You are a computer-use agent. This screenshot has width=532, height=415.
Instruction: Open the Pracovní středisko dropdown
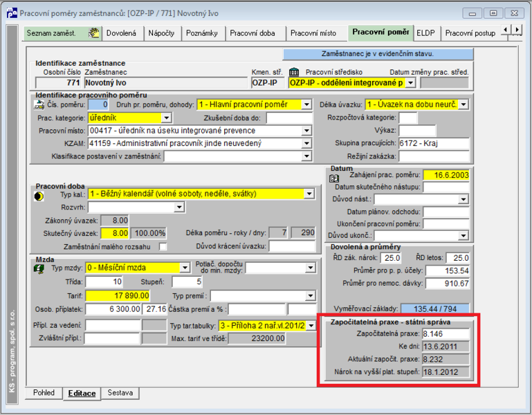pyautogui.click(x=410, y=83)
